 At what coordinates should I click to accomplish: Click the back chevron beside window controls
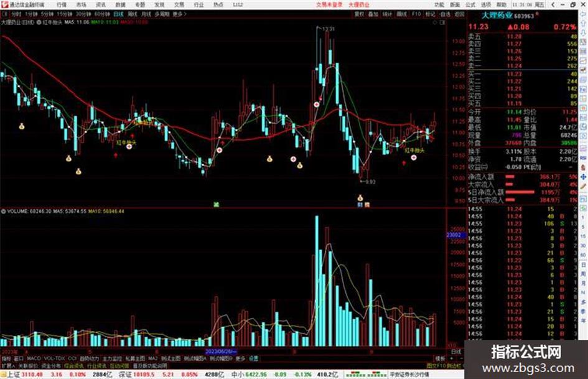pyautogui.click(x=553, y=4)
